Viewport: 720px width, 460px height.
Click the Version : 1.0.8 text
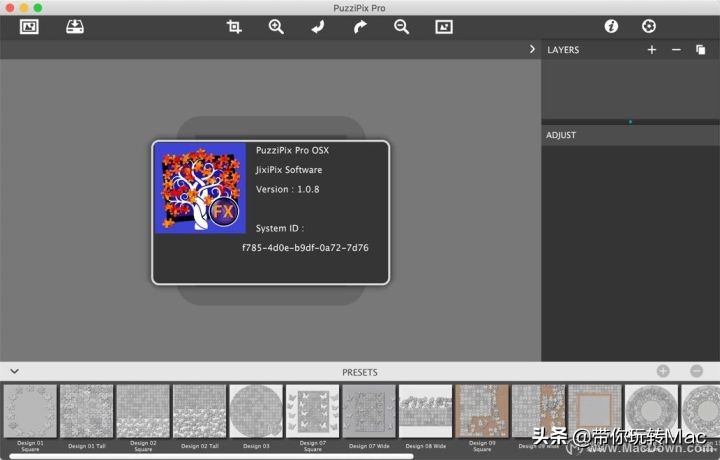point(287,189)
